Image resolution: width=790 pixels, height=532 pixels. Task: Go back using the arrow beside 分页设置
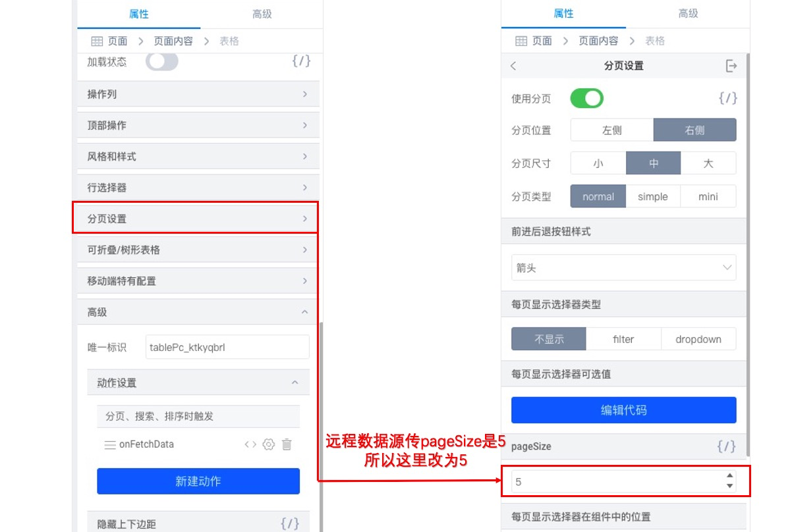(x=513, y=66)
